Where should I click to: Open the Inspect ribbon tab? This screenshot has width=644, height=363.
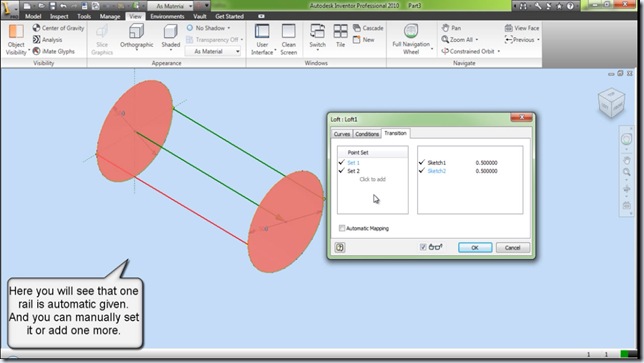click(x=59, y=16)
